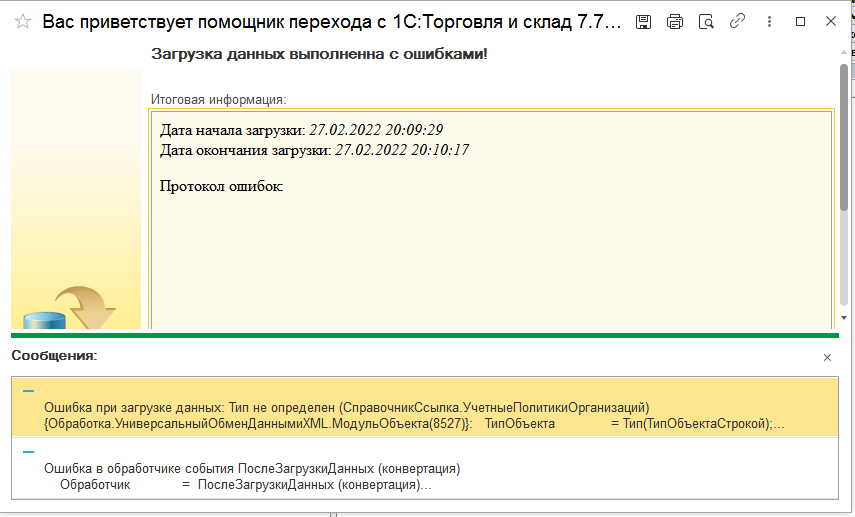Click the 'Итоговая информация:' label

[218, 100]
